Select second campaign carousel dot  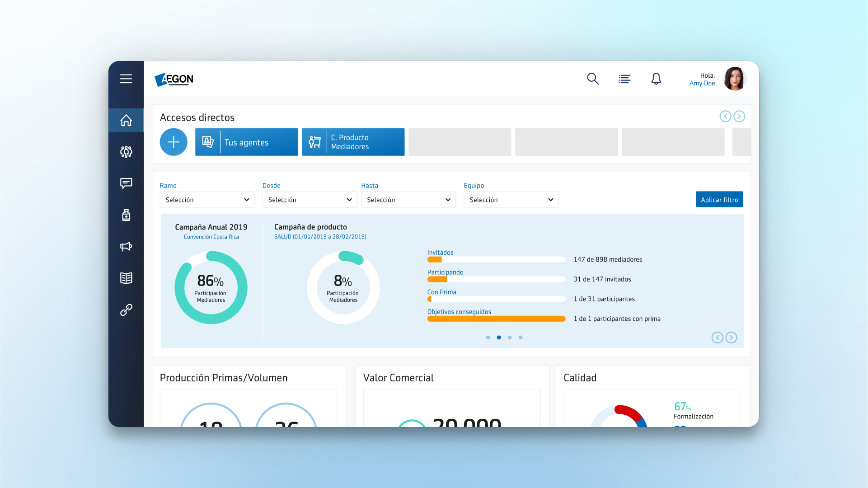(x=499, y=338)
